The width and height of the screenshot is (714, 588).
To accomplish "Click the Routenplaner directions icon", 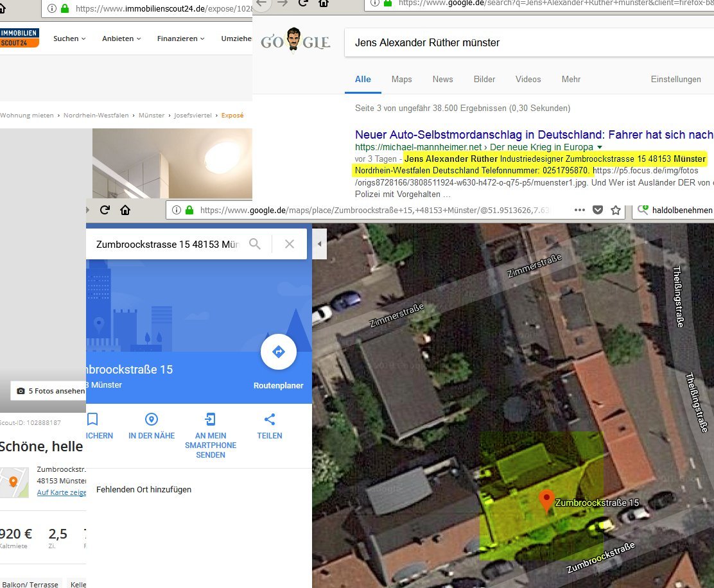I will [x=279, y=352].
